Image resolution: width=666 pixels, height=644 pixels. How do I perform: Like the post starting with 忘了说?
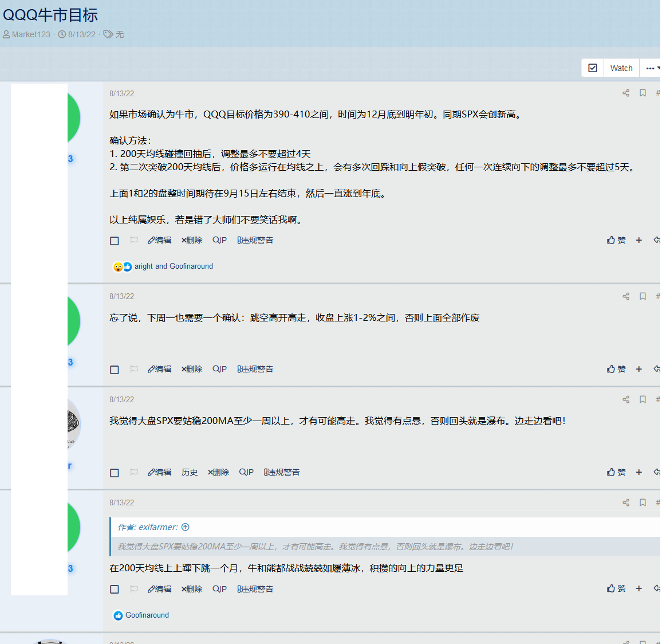point(616,369)
